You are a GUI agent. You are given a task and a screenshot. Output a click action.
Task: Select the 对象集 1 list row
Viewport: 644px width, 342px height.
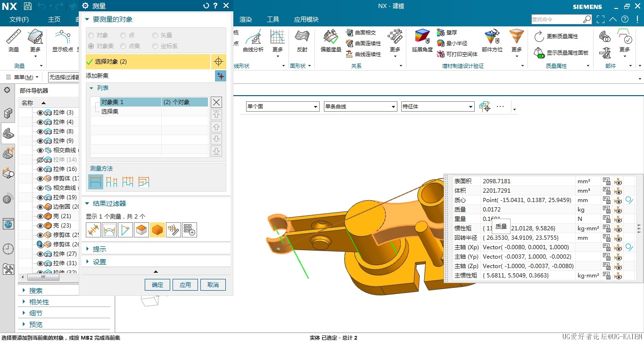click(154, 102)
